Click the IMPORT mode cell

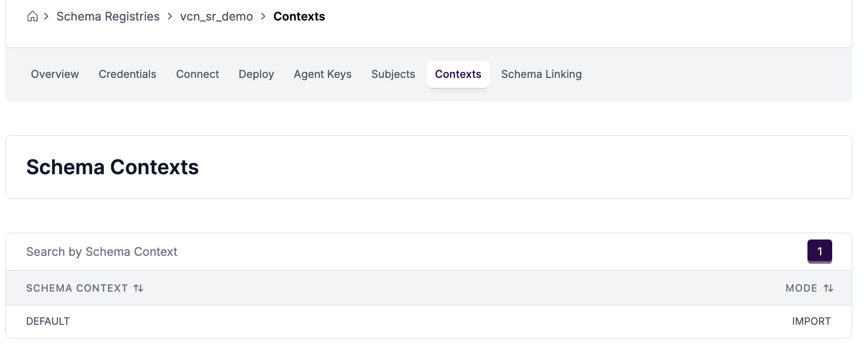811,321
